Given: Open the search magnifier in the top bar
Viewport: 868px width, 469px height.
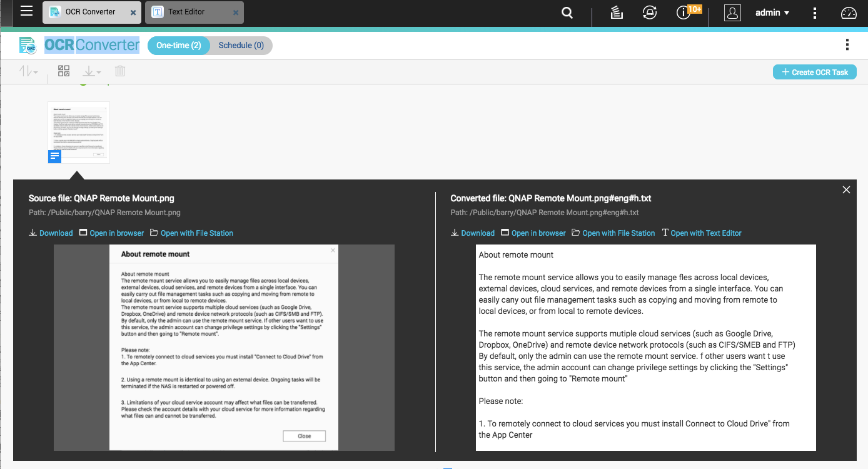Looking at the screenshot, I should point(567,13).
